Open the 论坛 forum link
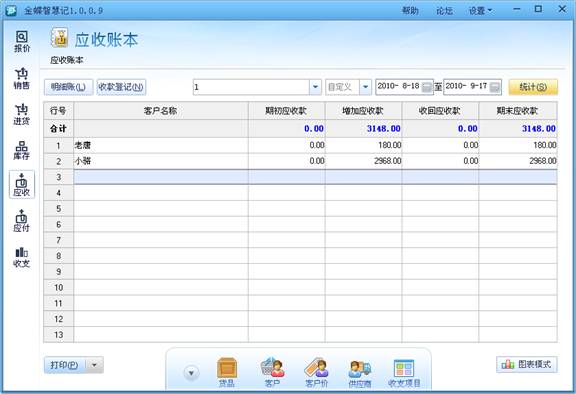 444,11
